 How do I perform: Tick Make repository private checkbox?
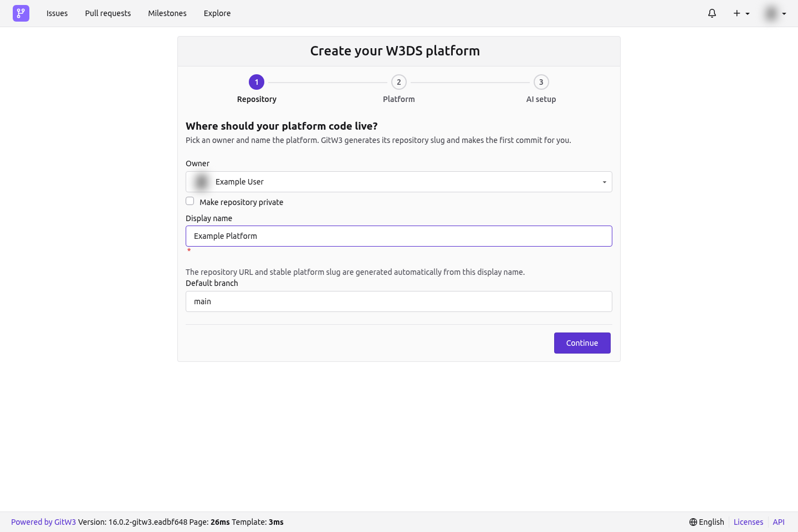pyautogui.click(x=190, y=201)
